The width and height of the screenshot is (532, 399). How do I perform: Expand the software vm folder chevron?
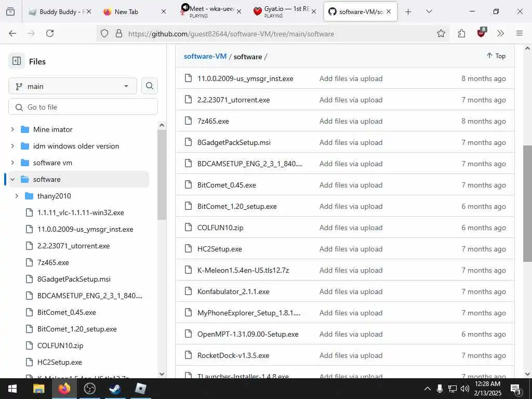coord(12,163)
